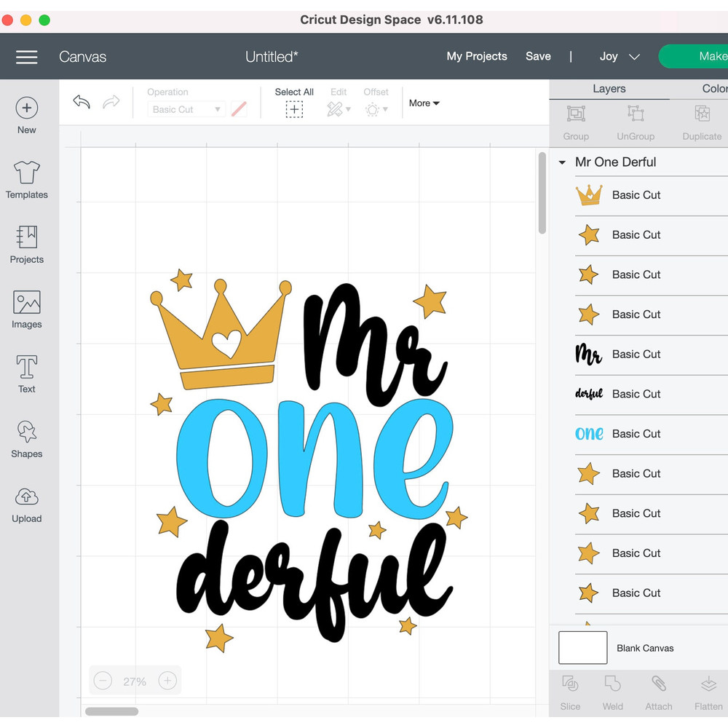The width and height of the screenshot is (728, 728).
Task: Save the current project
Action: [538, 56]
